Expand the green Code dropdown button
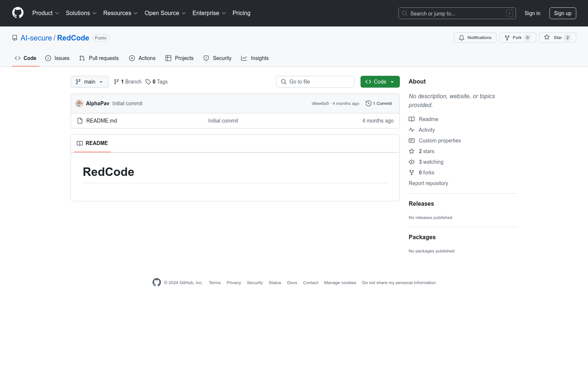 [x=380, y=82]
